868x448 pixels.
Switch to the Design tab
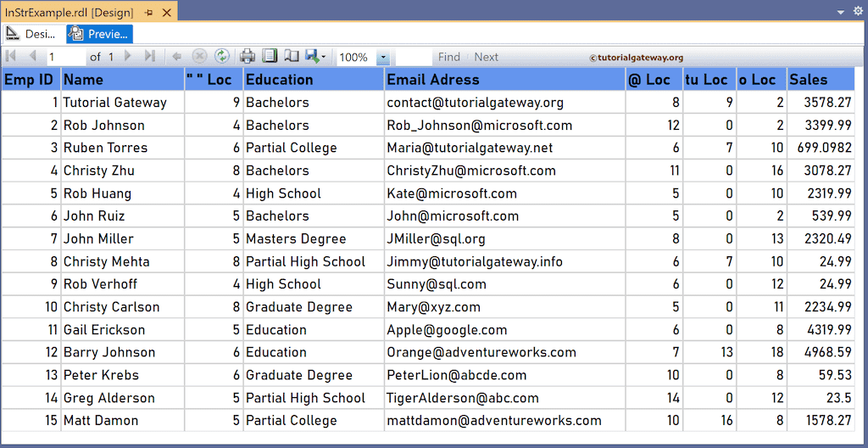(x=31, y=34)
